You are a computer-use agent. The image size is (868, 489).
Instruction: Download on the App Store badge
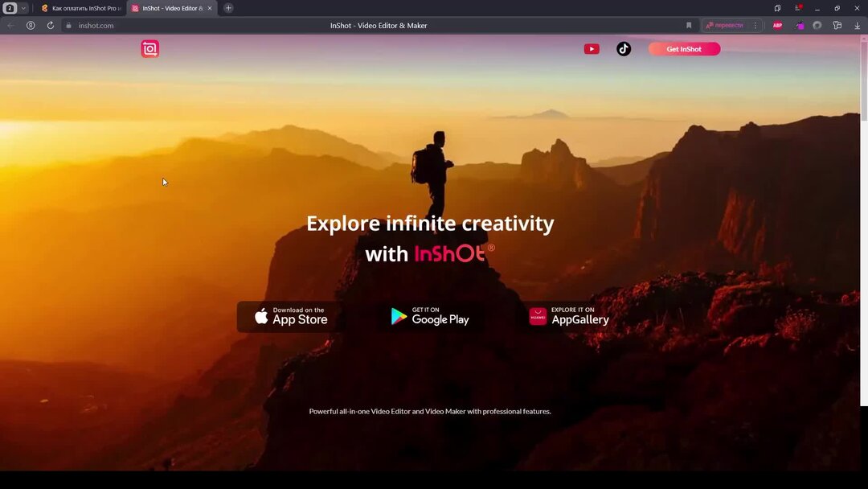point(291,317)
